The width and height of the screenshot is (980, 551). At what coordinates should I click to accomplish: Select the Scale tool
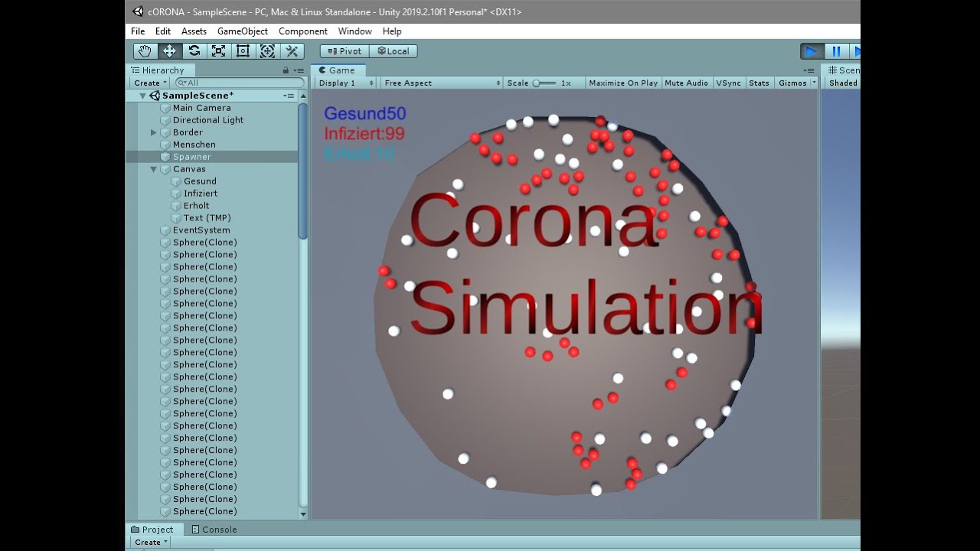pos(218,51)
